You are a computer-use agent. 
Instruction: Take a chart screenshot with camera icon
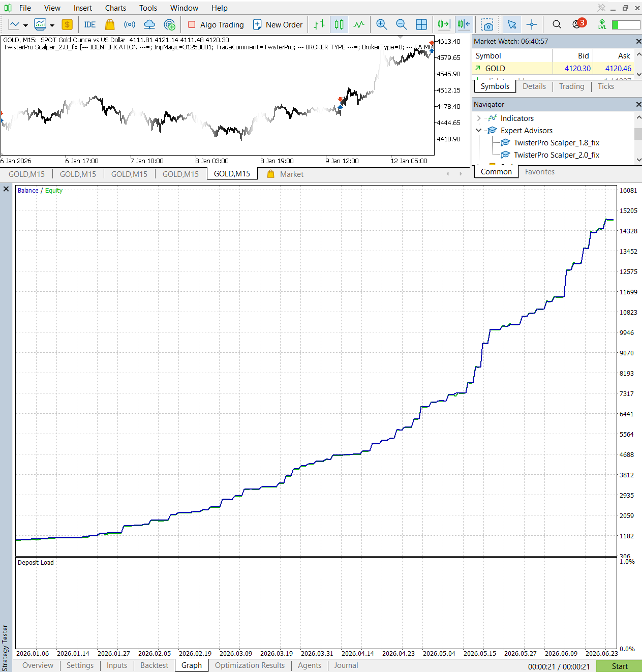point(487,24)
